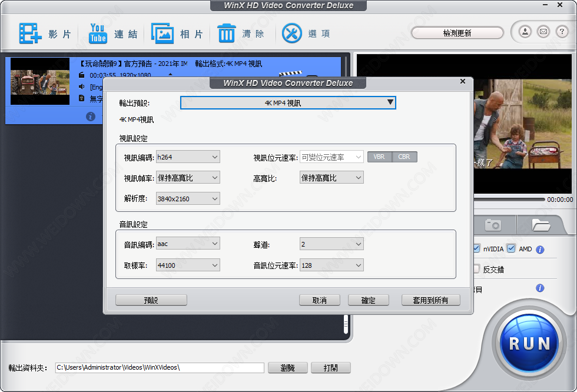The height and width of the screenshot is (392, 577).
Task: Open the 取樣率 44100 dropdown
Action: coord(188,265)
